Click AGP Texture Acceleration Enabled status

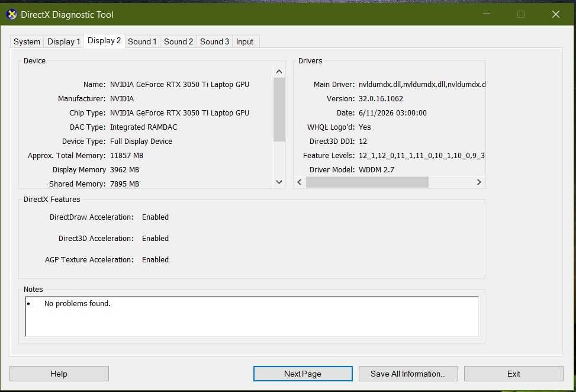coord(155,260)
